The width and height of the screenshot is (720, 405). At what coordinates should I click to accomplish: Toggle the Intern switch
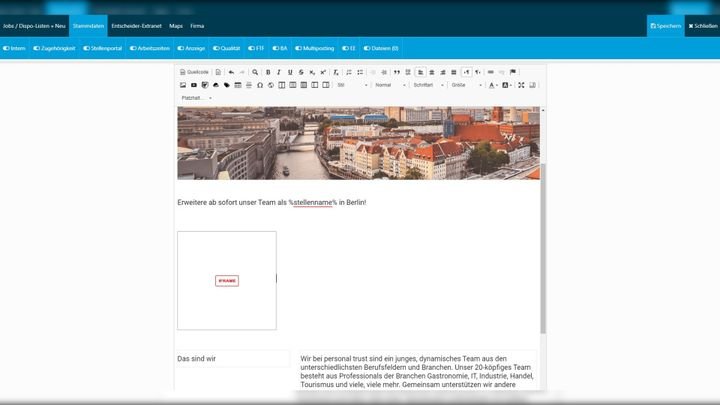pos(14,48)
